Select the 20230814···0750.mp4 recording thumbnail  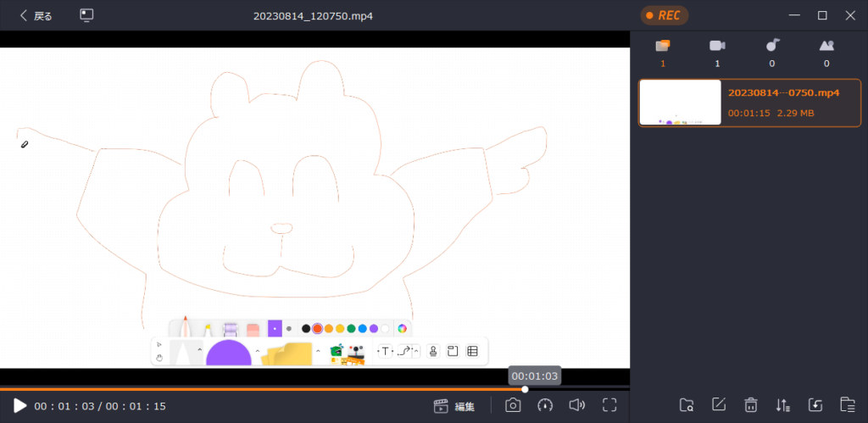[681, 103]
